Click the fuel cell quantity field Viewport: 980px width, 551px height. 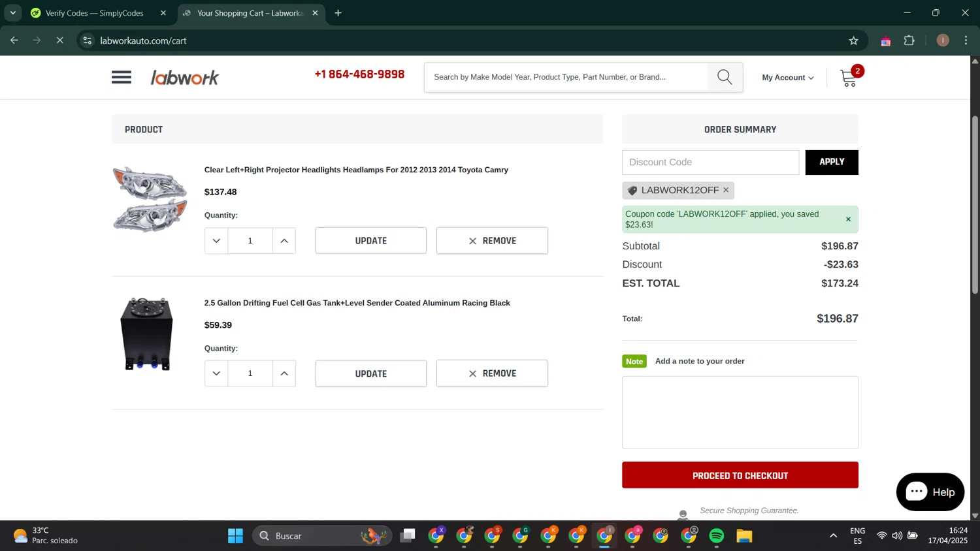pos(250,373)
